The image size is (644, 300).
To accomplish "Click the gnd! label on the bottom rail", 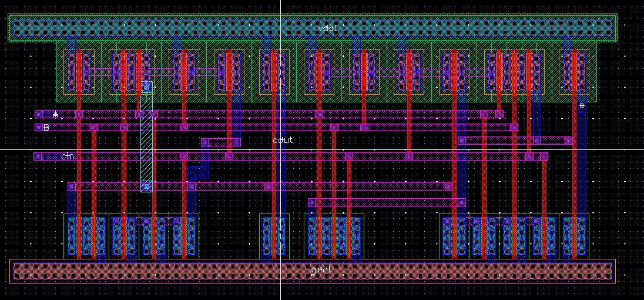I will point(321,270).
